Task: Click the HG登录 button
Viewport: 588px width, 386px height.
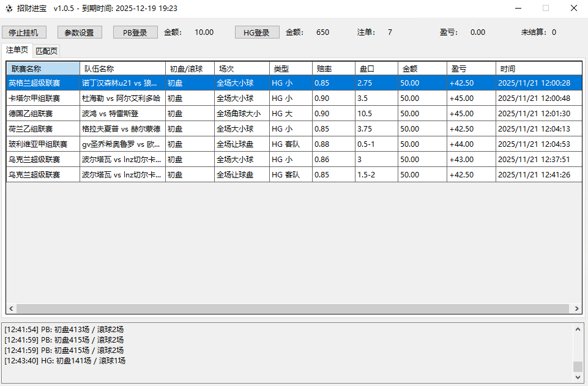Action: 256,32
